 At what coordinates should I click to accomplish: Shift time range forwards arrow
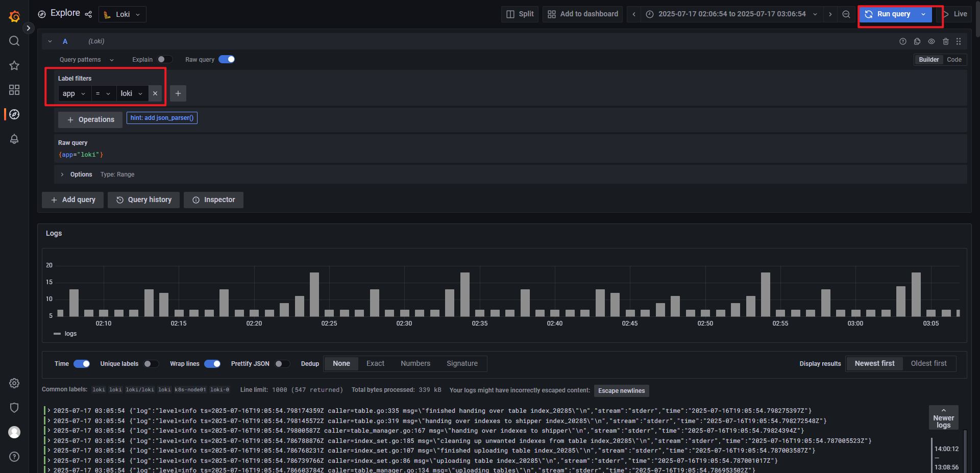click(830, 14)
